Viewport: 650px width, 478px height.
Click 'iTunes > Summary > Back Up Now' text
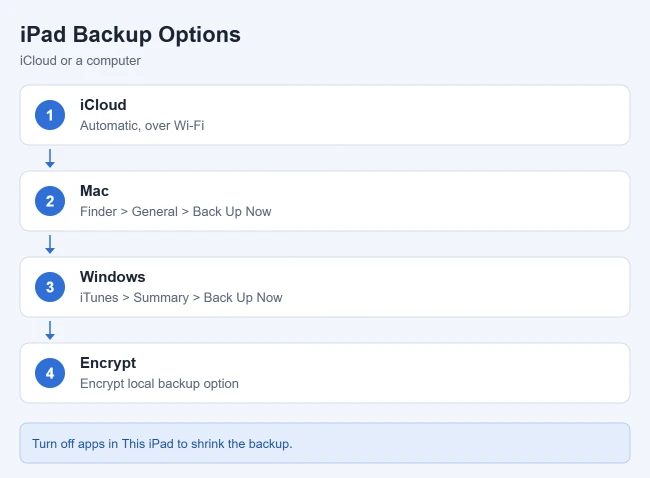(x=181, y=298)
